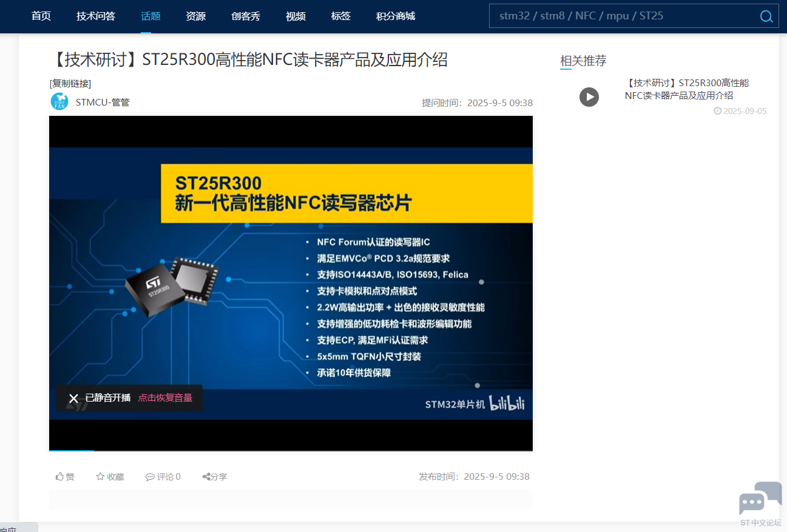This screenshot has width=787, height=532.
Task: Open 创客秀 section
Action: pos(246,16)
